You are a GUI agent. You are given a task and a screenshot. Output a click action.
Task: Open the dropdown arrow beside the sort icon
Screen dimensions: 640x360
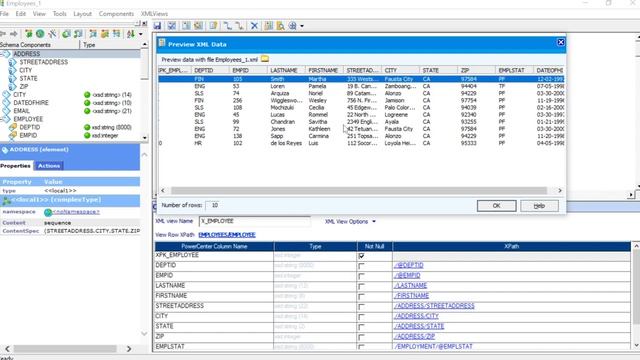point(140,34)
